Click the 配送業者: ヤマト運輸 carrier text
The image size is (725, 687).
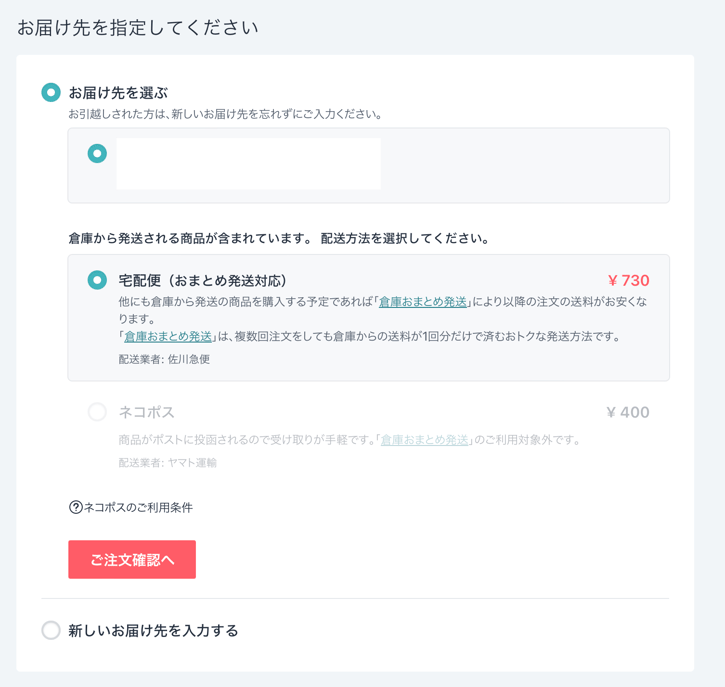click(167, 462)
